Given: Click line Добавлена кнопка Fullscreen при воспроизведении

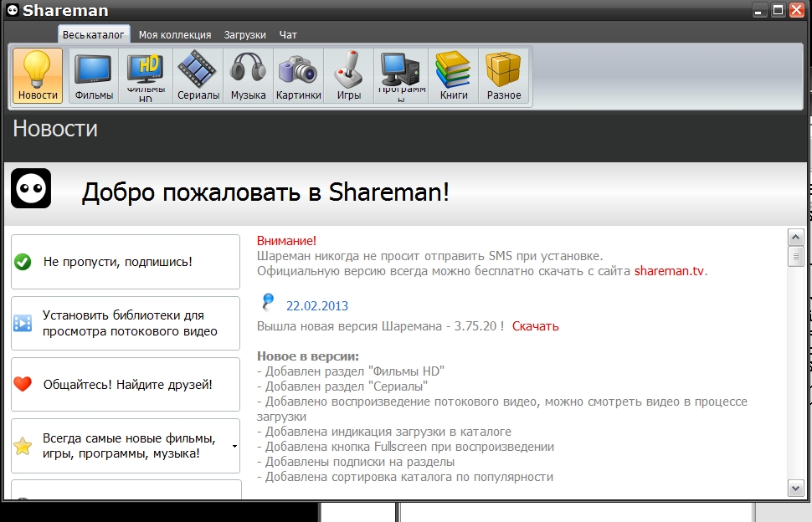Looking at the screenshot, I should coord(405,447).
